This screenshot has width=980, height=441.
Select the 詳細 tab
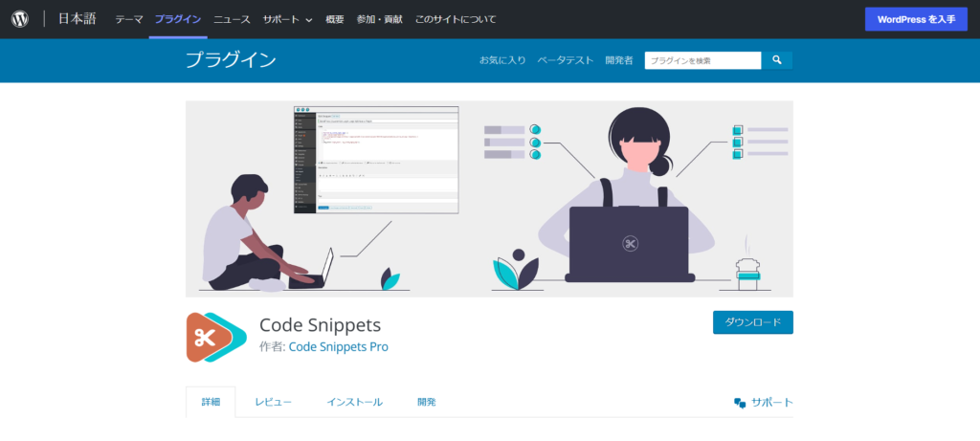click(x=211, y=403)
